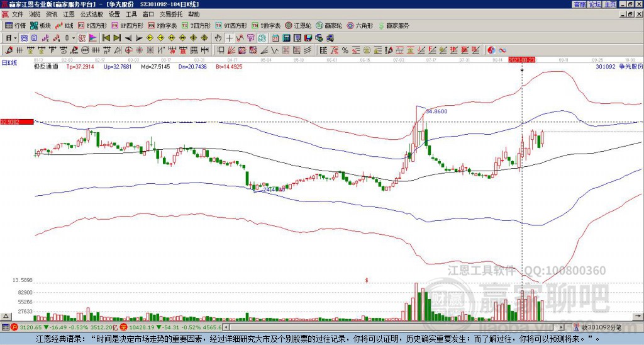Click the save floppy disk icon

308,38
